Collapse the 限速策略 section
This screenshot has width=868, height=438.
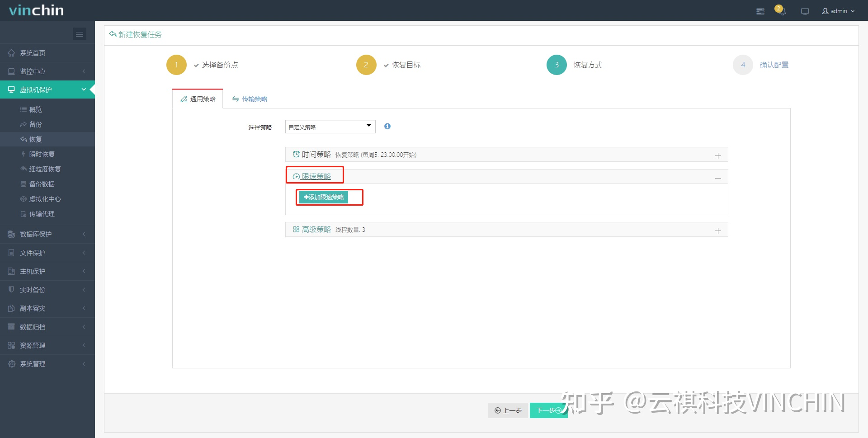point(718,178)
